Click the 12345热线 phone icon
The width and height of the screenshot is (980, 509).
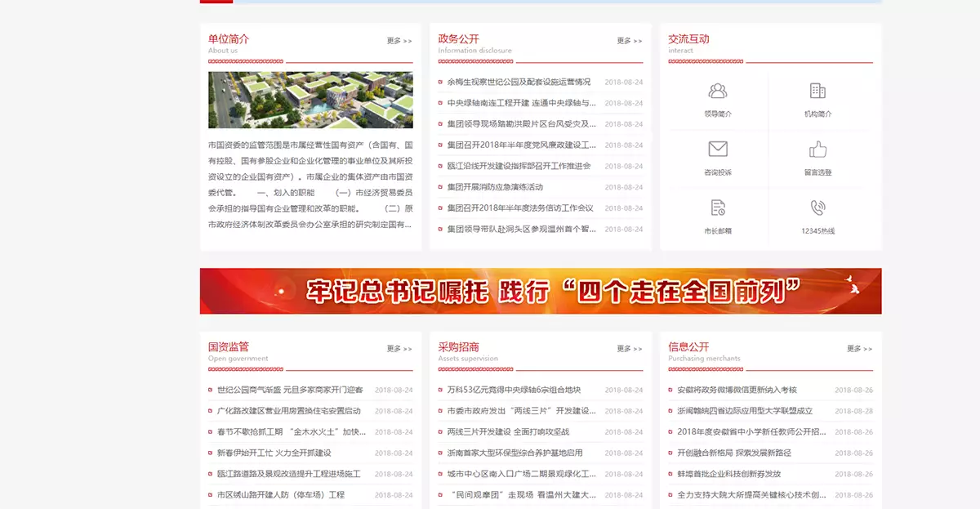click(x=817, y=208)
